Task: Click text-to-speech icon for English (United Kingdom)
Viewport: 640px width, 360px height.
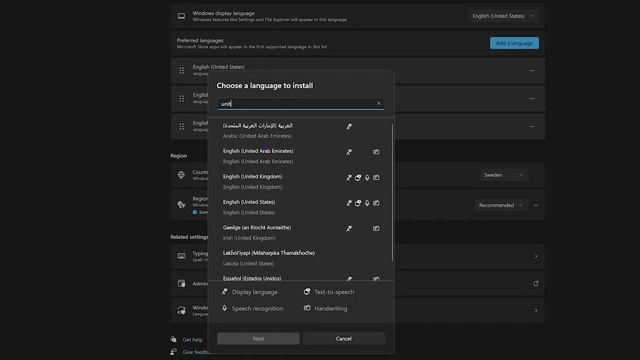Action: 358,178
